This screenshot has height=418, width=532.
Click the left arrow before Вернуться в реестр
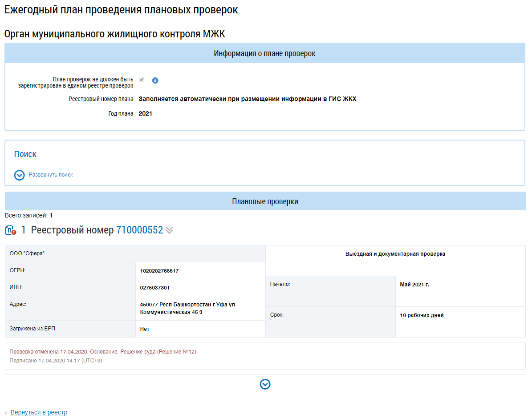pos(7,413)
